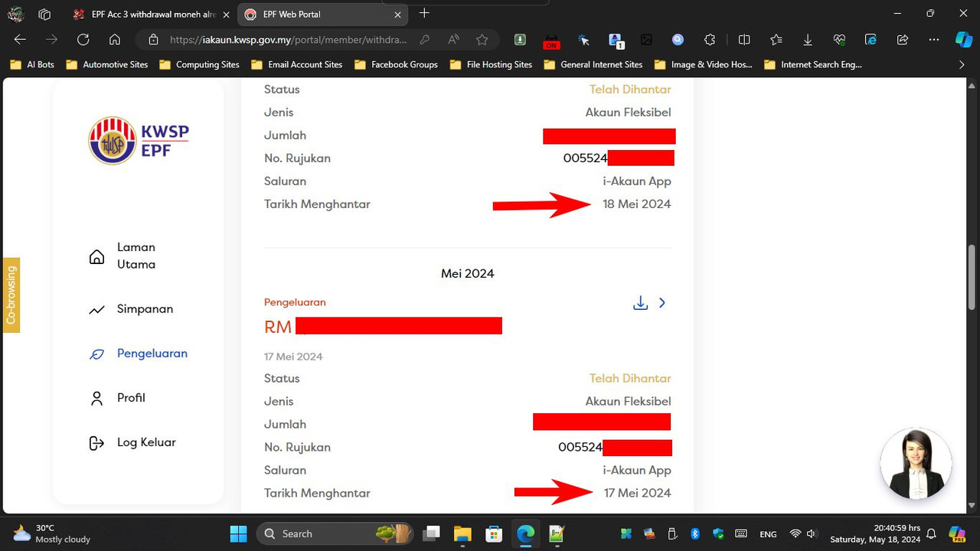Open the red ON extension icon

(x=551, y=41)
